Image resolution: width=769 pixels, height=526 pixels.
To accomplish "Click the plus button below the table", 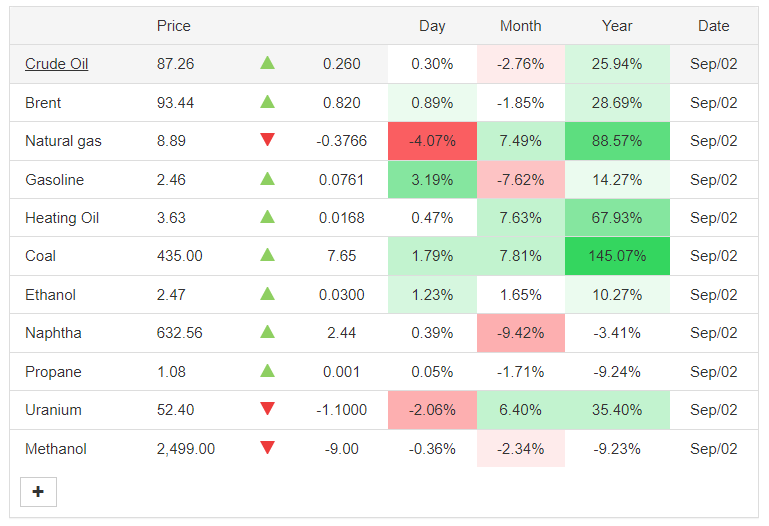I will (x=38, y=492).
